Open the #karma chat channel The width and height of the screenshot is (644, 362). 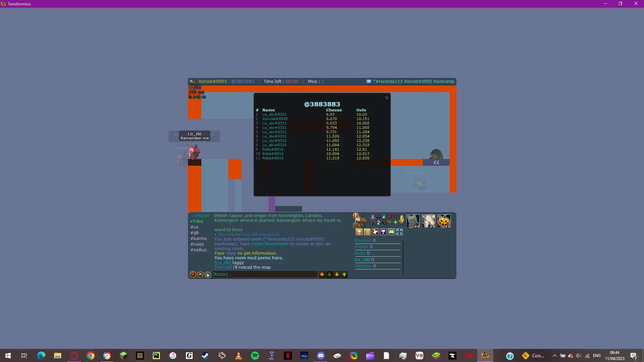point(199,239)
